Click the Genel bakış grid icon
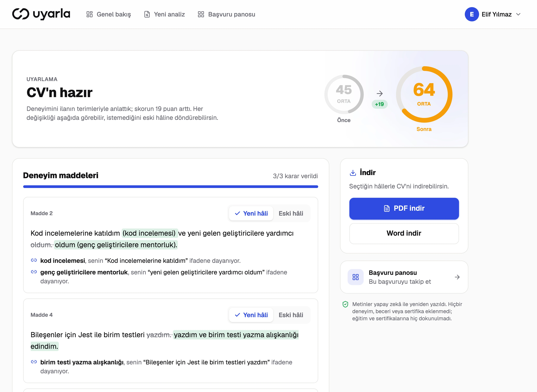Viewport: 537px width, 392px height. click(x=89, y=14)
